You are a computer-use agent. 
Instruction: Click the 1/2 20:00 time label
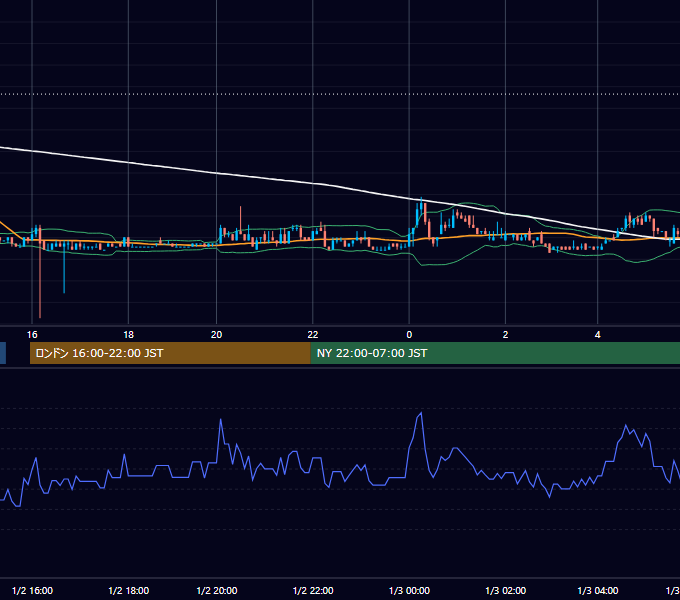pos(217,590)
